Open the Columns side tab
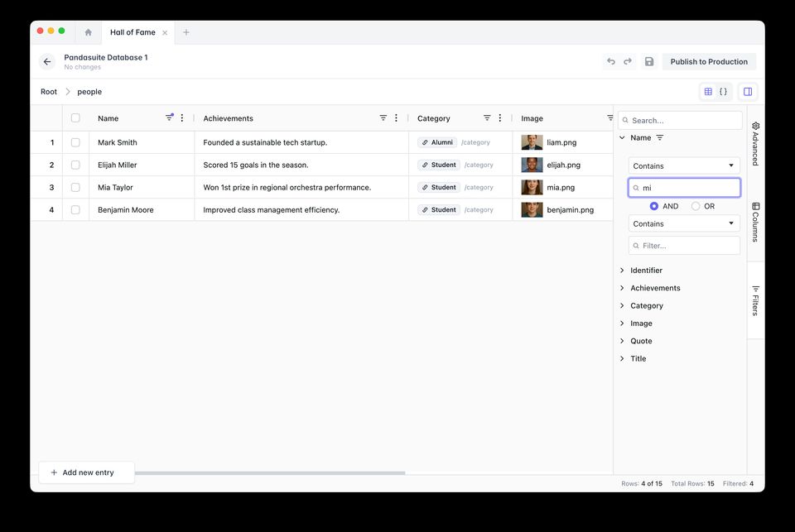795x532 pixels. 755,222
